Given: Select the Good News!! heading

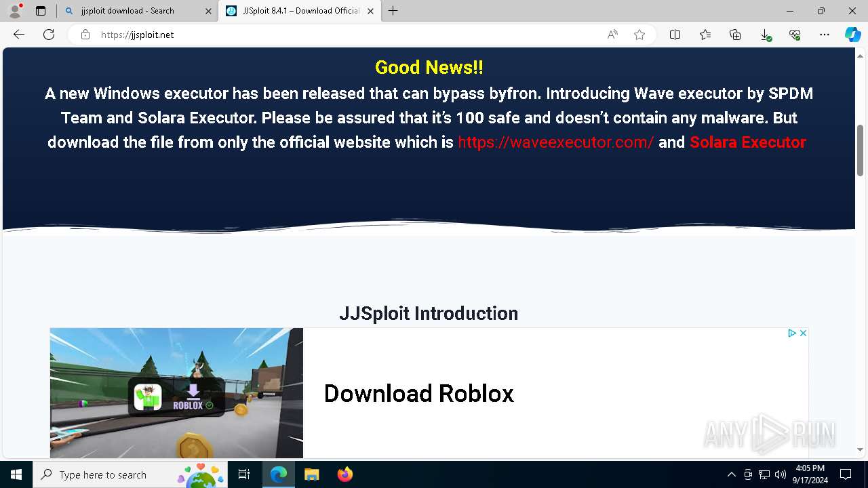Looking at the screenshot, I should [x=429, y=67].
